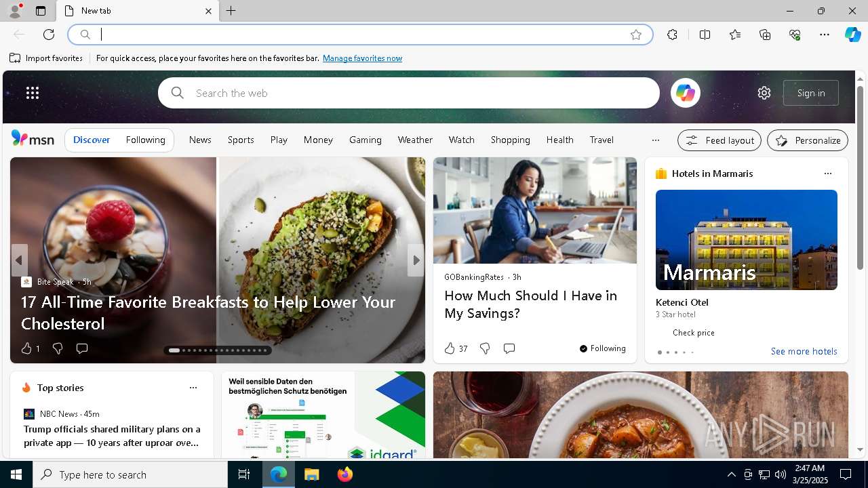This screenshot has height=488, width=868.
Task: Open Settings and more ellipsis
Action: 825,35
